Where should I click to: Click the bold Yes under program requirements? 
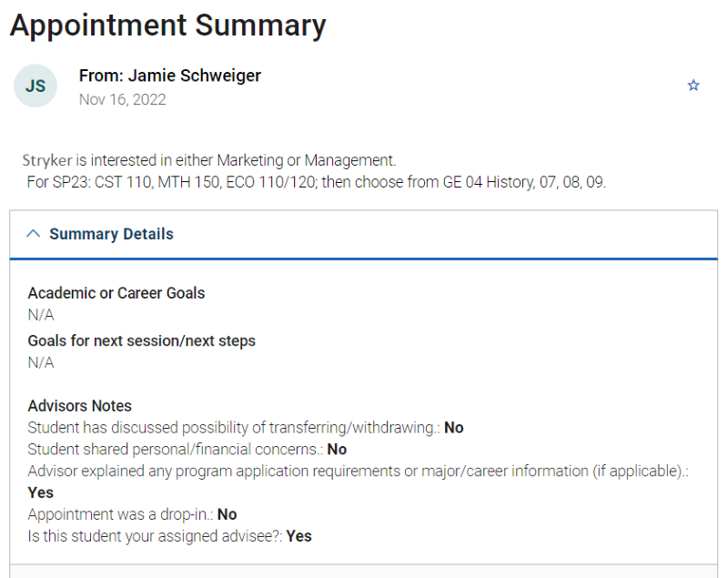pyautogui.click(x=41, y=492)
